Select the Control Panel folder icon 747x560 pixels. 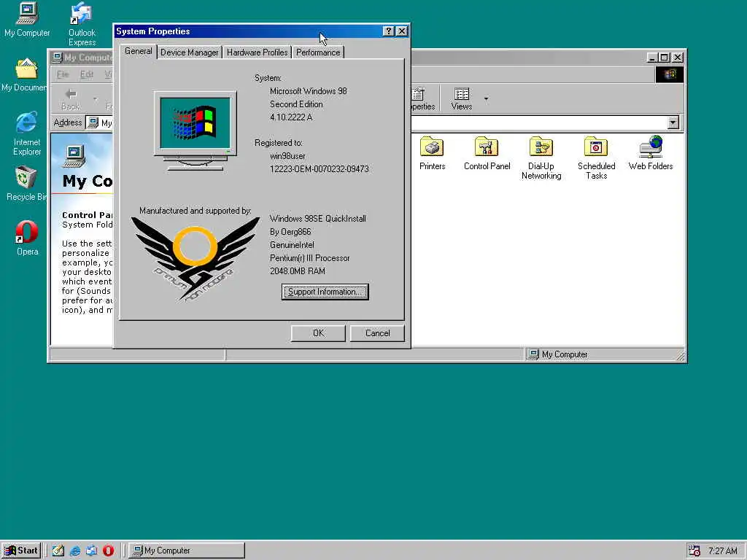pos(487,155)
